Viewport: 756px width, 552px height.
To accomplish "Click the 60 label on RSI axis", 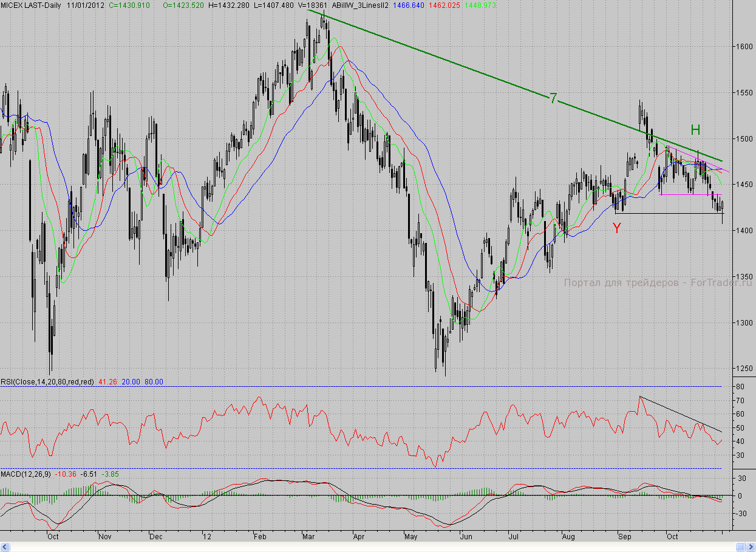I will 740,414.
